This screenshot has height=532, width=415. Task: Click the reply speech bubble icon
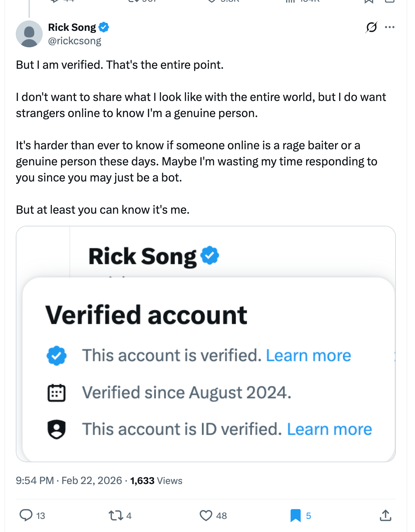(x=26, y=515)
